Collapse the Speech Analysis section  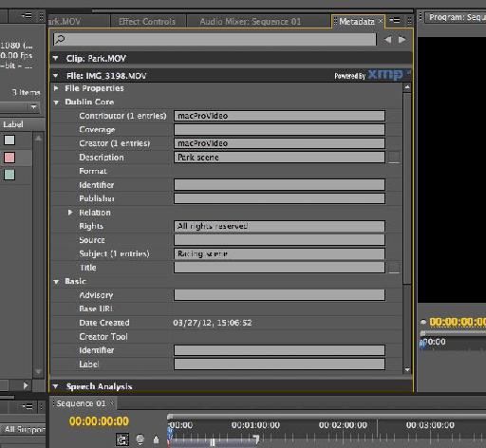[56, 386]
